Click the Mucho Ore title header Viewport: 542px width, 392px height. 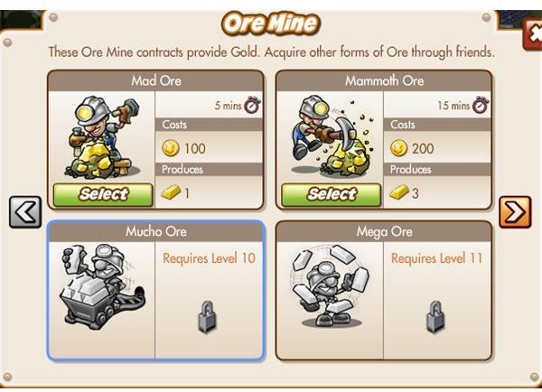click(x=156, y=231)
